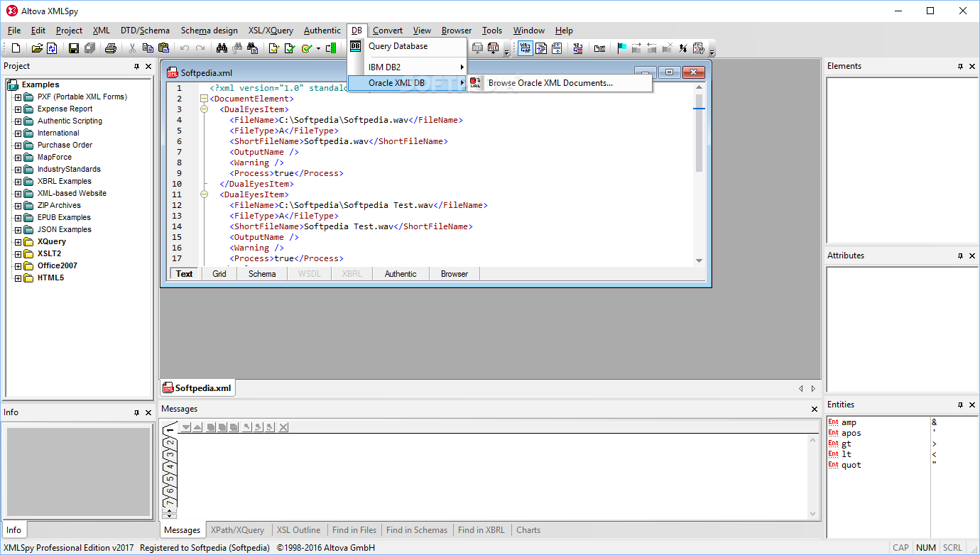Screen dimensions: 980x555
Task: Pin the Entities panel
Action: coord(960,405)
